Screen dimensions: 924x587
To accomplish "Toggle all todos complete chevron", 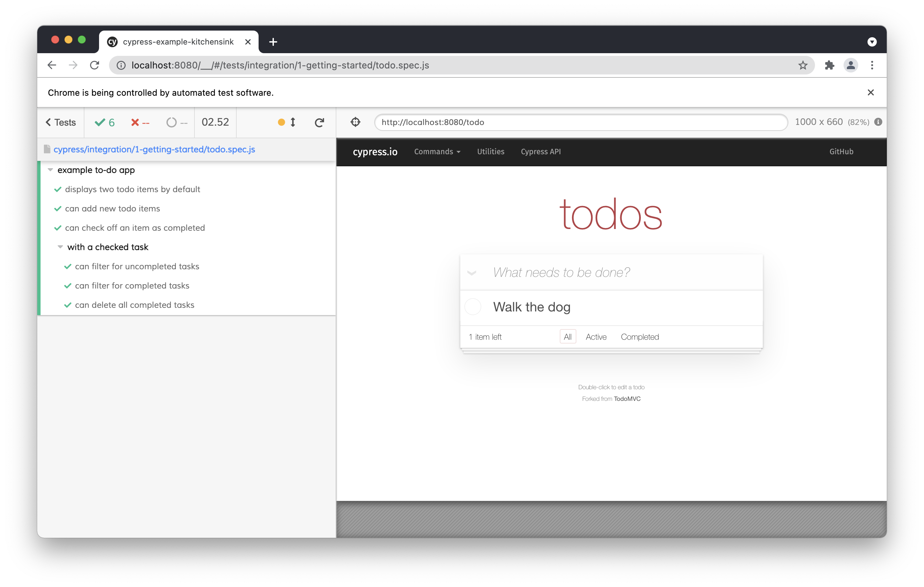I will (x=472, y=273).
